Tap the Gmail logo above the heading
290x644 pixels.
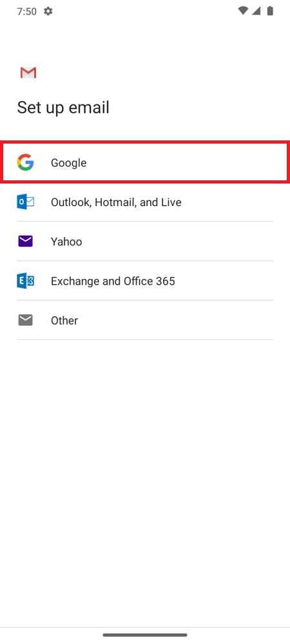[28, 73]
